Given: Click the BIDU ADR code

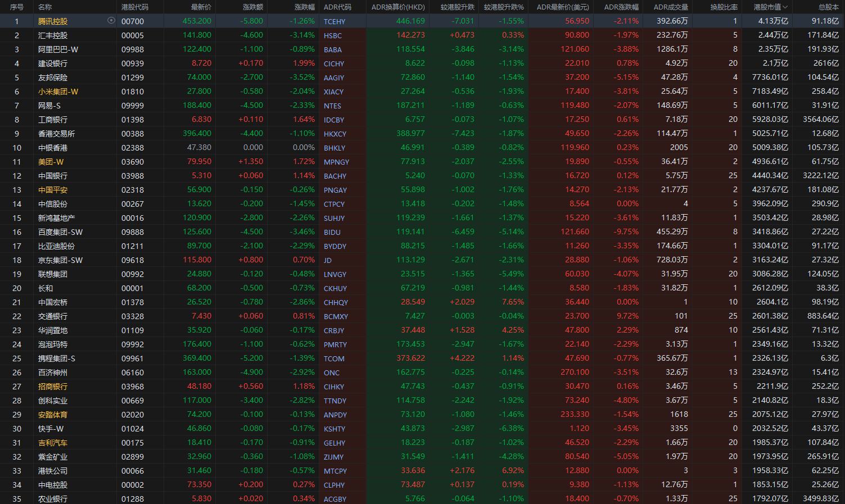Looking at the screenshot, I should [x=332, y=232].
